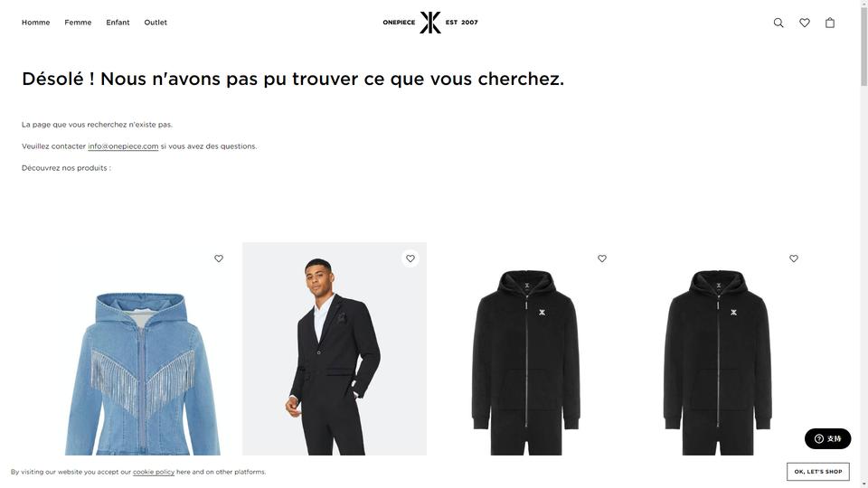
Task: Go to the Outlet section
Action: point(156,22)
